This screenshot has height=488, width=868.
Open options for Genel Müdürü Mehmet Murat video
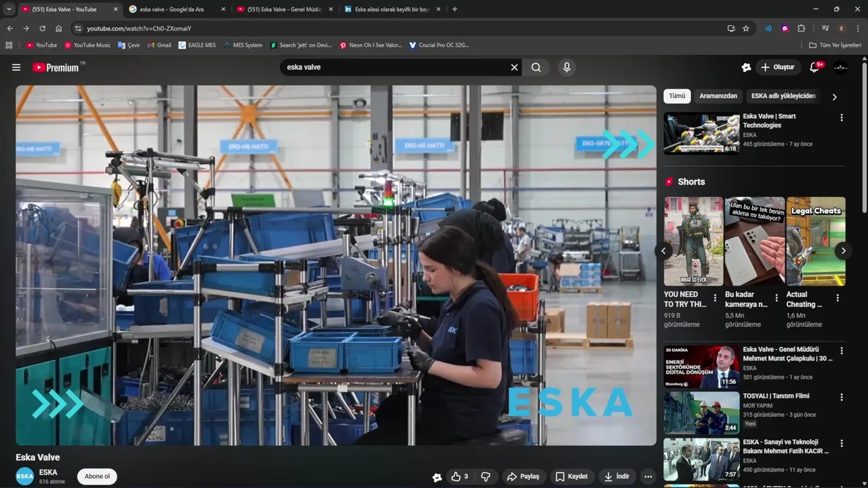[x=842, y=351]
